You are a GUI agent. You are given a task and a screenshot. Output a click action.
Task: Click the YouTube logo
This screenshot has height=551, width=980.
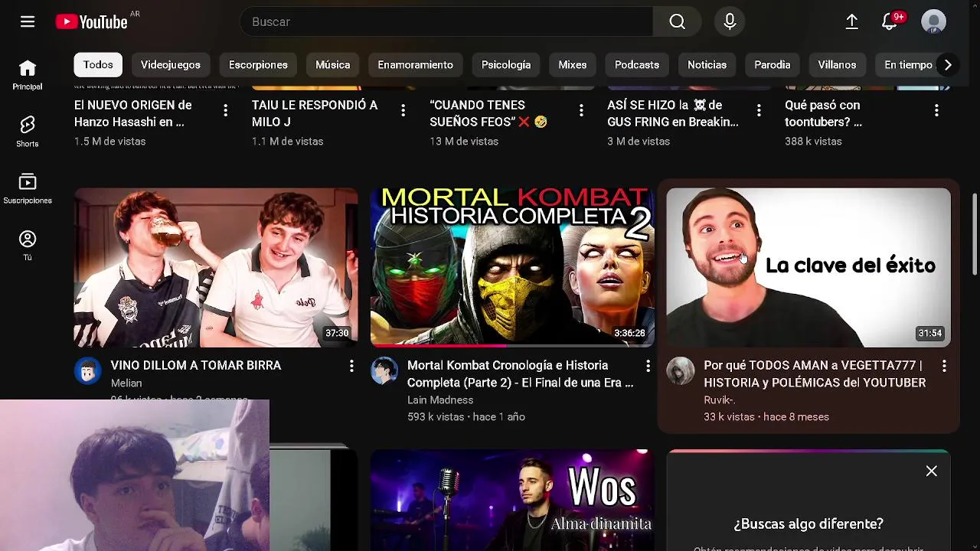point(92,22)
